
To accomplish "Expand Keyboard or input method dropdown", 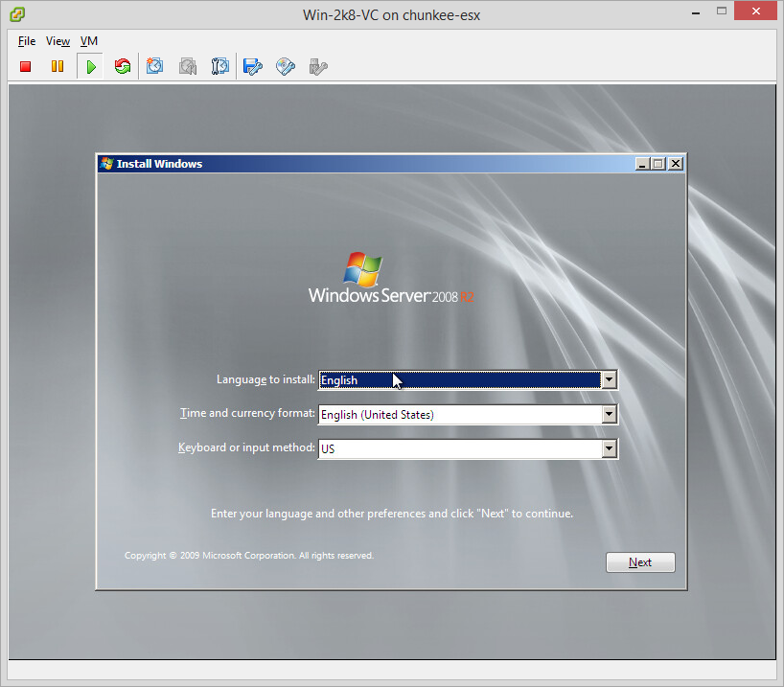I will (609, 448).
